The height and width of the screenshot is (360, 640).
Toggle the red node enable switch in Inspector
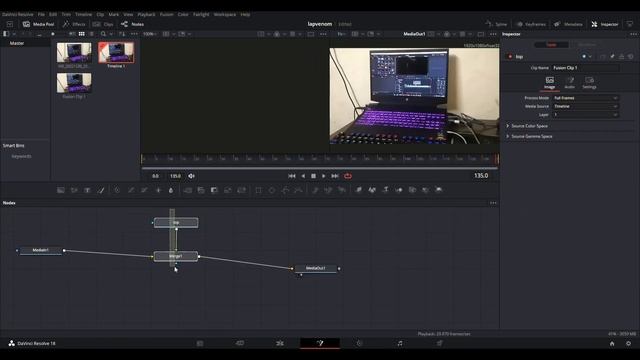(x=510, y=57)
